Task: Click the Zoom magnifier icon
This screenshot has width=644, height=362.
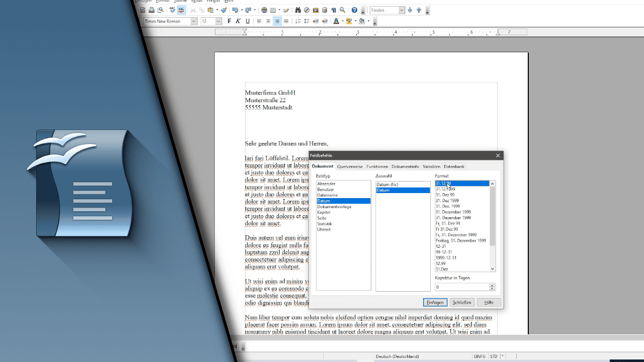Action: tap(342, 10)
